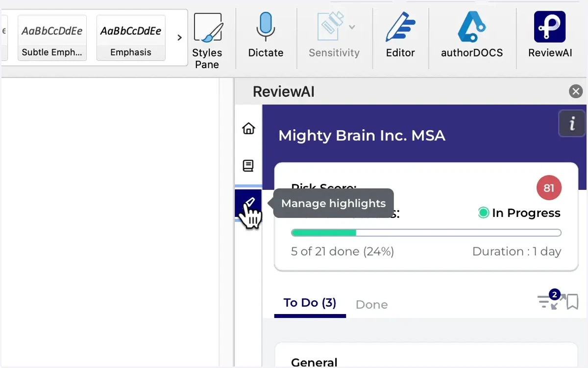Image resolution: width=588 pixels, height=368 pixels.
Task: Select the Manage highlights icon
Action: pyautogui.click(x=248, y=203)
